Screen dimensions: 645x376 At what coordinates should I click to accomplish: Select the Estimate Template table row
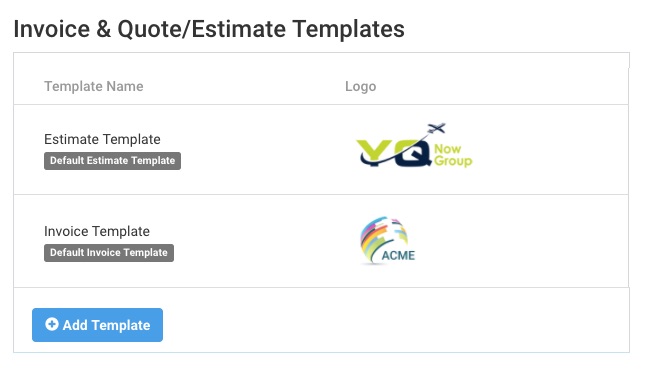pos(321,150)
